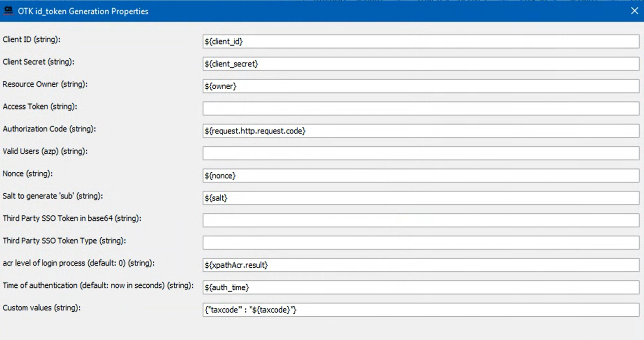
Task: Close the id_token Generation Properties dialog
Action: tap(635, 11)
